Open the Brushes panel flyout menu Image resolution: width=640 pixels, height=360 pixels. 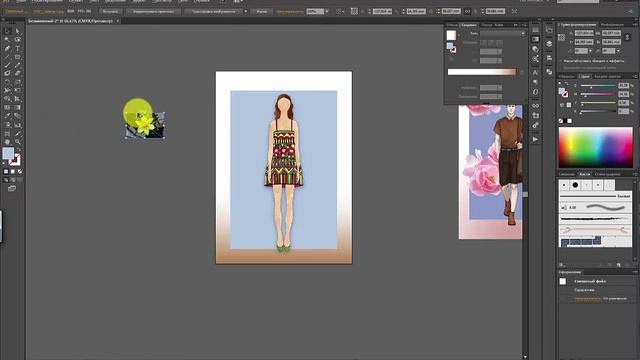click(x=635, y=174)
